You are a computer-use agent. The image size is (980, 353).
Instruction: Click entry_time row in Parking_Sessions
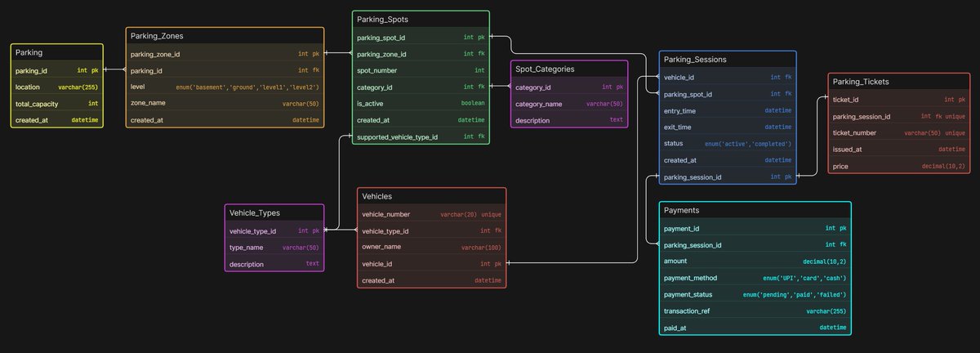[728, 110]
